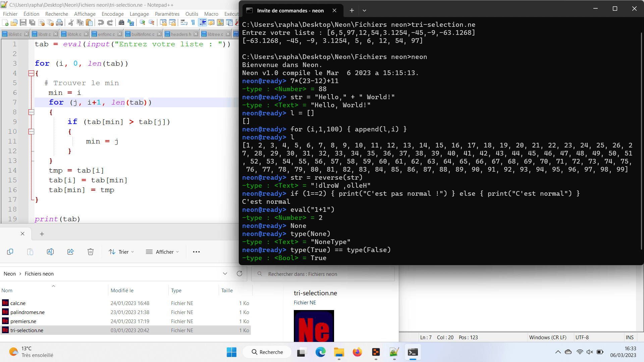Click the Zoom In magnifier icon

(x=143, y=22)
